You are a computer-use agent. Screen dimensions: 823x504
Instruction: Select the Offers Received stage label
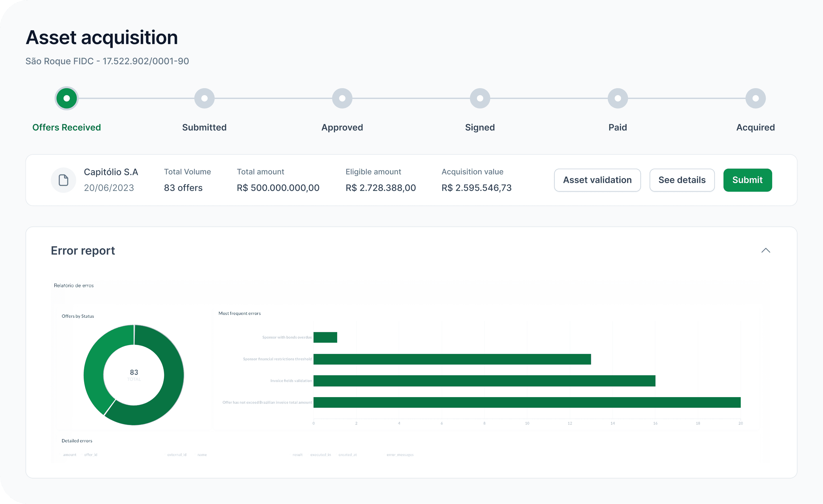tap(66, 127)
